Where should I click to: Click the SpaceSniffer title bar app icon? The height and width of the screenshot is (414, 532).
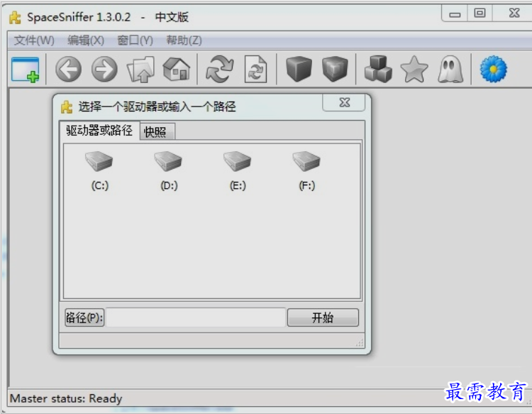pyautogui.click(x=15, y=17)
